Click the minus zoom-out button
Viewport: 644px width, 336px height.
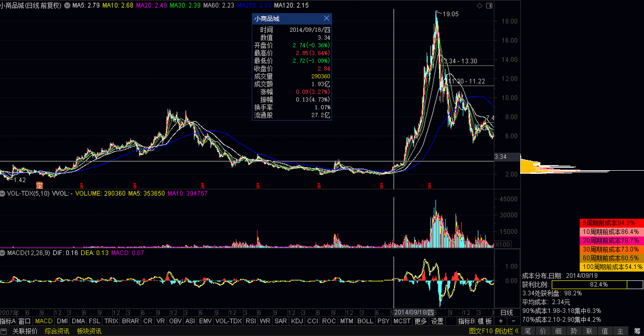[x=513, y=321]
